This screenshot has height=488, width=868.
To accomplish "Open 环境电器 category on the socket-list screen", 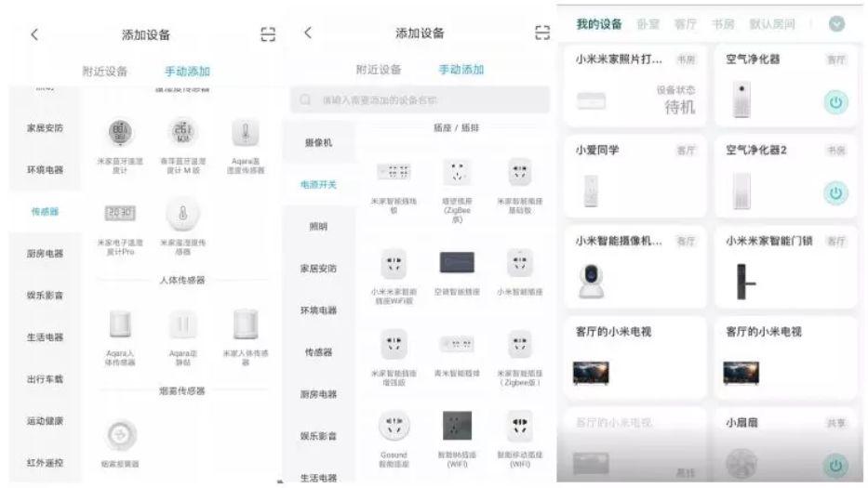I will (319, 310).
